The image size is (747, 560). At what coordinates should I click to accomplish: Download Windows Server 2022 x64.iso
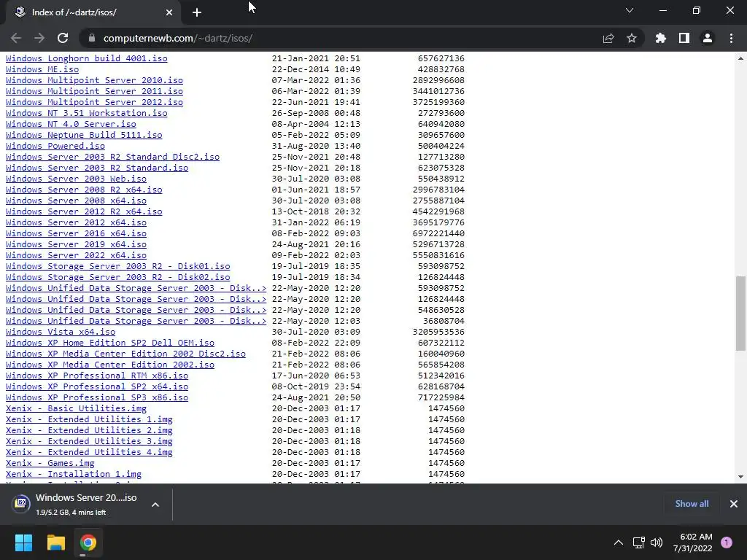(76, 255)
